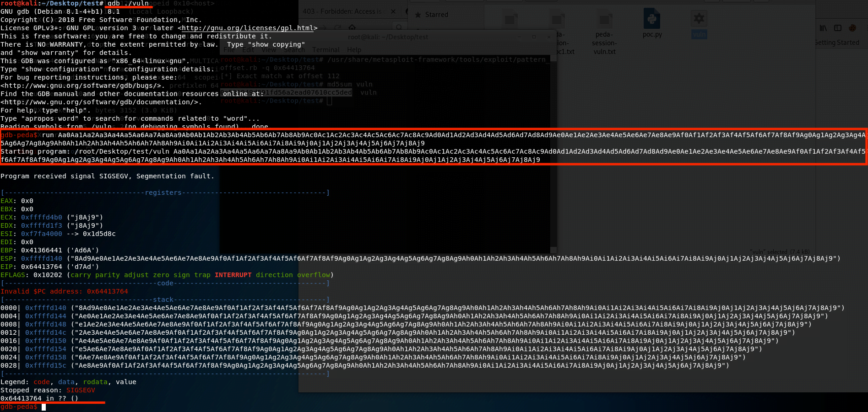Open the peda-session-vuln.txt desktop file

click(x=604, y=21)
